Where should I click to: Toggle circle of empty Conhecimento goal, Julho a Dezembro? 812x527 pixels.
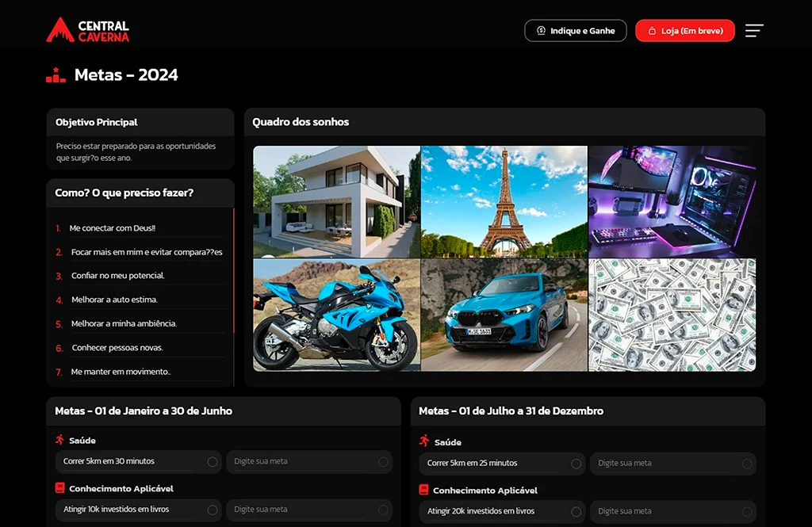pos(747,512)
